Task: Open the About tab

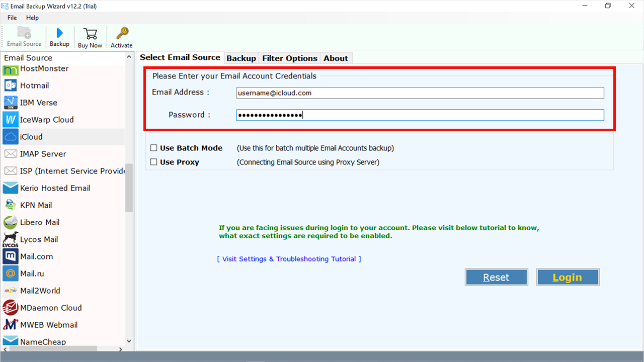Action: pyautogui.click(x=336, y=58)
